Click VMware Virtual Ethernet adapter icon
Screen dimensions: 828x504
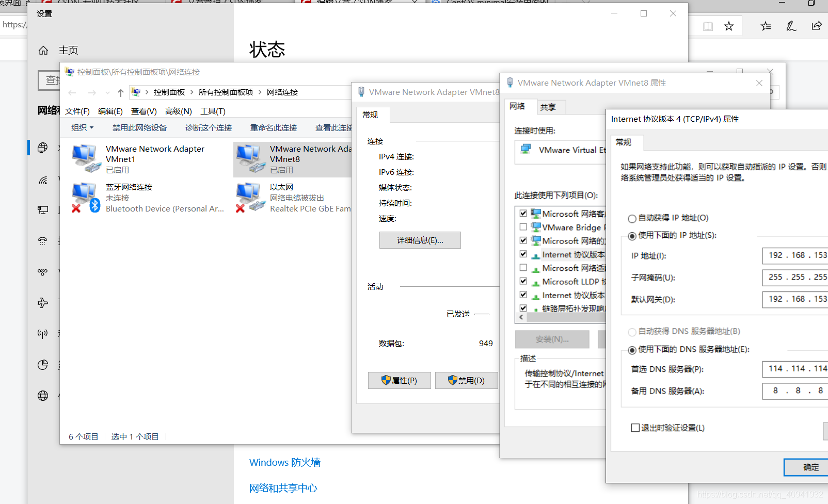coord(526,150)
